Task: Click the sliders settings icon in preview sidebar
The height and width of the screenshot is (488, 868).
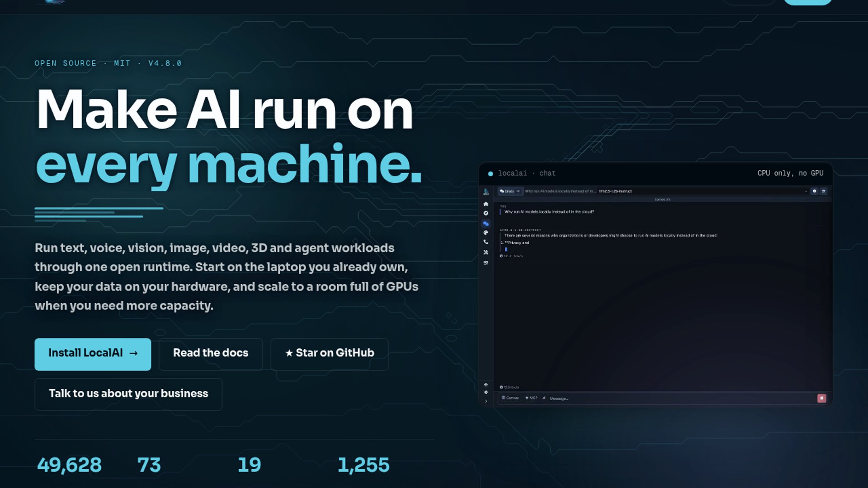Action: (486, 263)
